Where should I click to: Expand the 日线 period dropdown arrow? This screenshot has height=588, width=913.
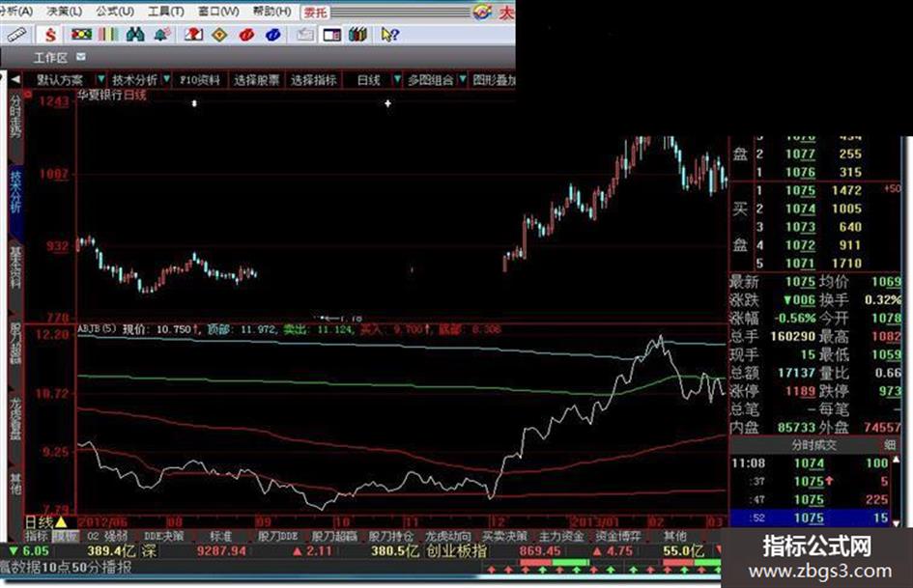(397, 79)
